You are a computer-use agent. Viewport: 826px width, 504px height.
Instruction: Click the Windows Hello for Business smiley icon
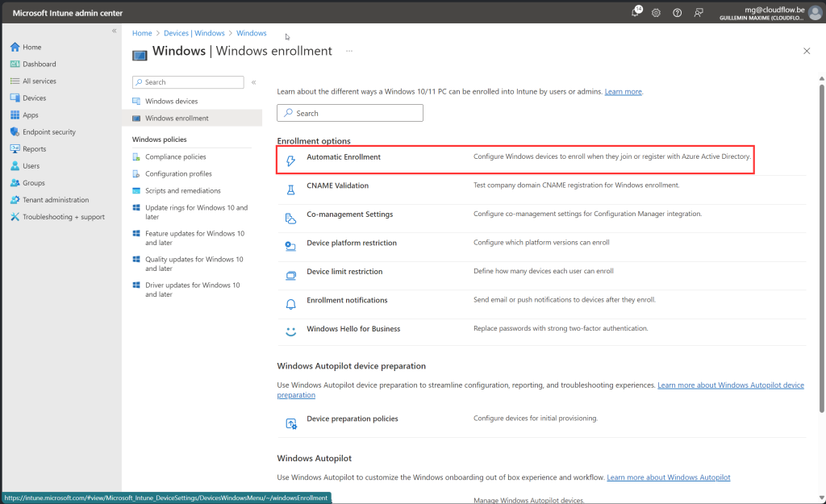290,331
